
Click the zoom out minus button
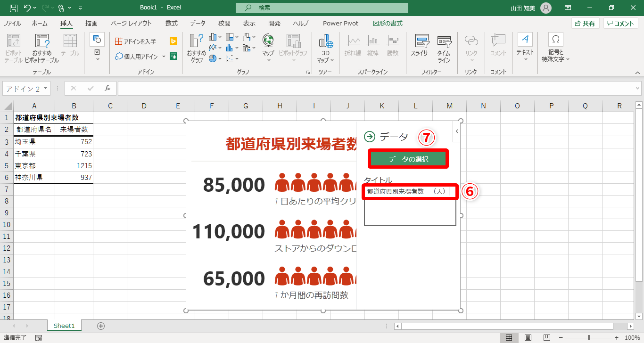point(561,338)
